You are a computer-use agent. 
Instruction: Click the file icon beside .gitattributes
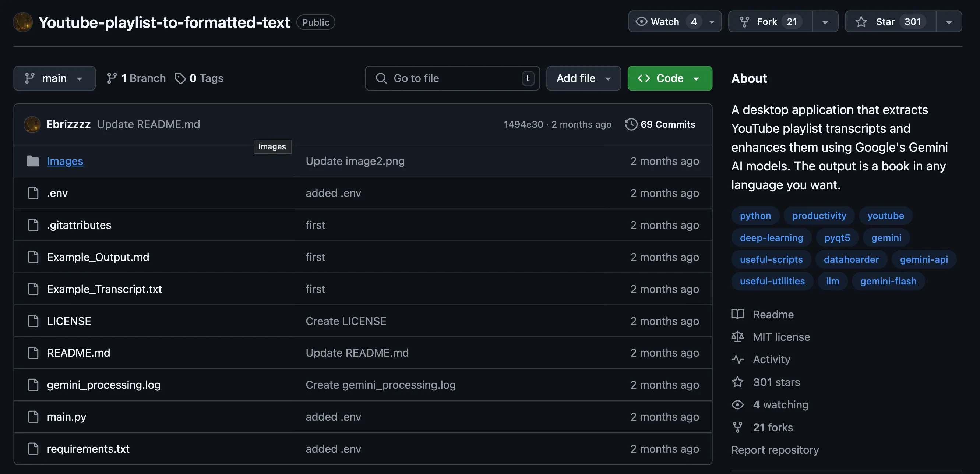coord(34,225)
